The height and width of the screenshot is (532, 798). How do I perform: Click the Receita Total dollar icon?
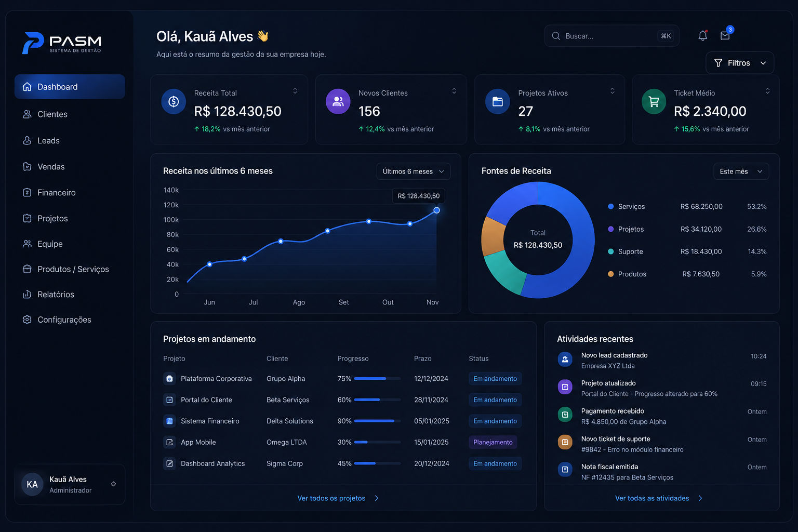(174, 102)
